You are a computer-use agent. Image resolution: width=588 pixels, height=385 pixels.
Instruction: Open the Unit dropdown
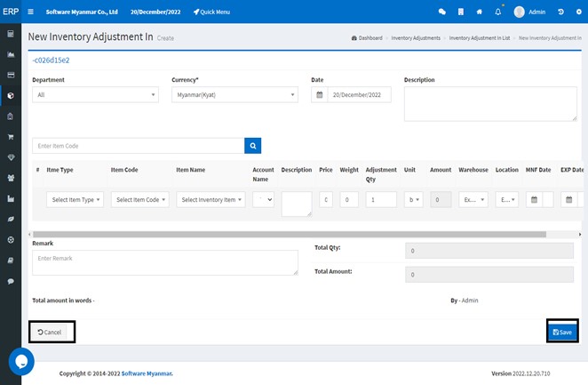[414, 200]
